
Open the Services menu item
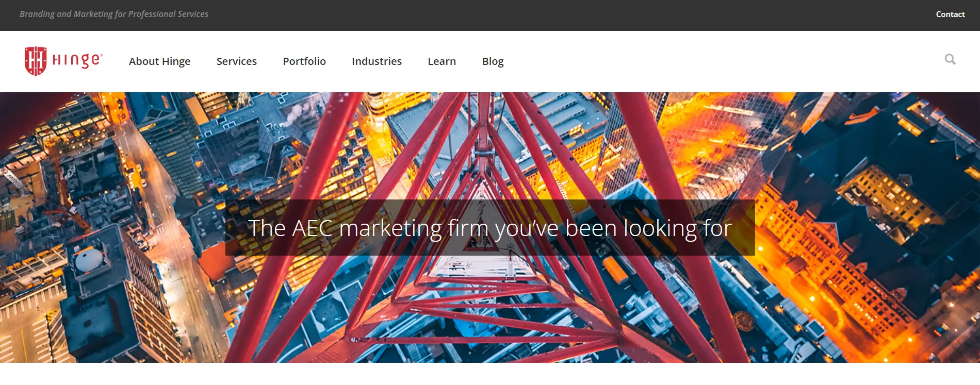click(x=236, y=61)
